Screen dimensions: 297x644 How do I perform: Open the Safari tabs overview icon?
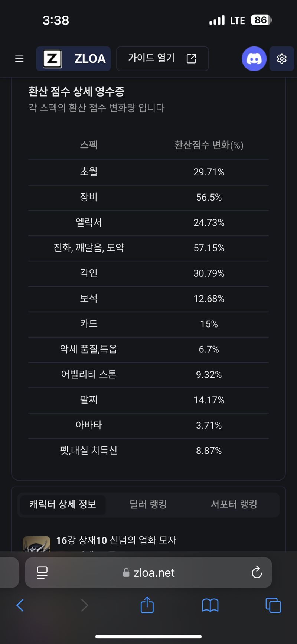pos(273,605)
